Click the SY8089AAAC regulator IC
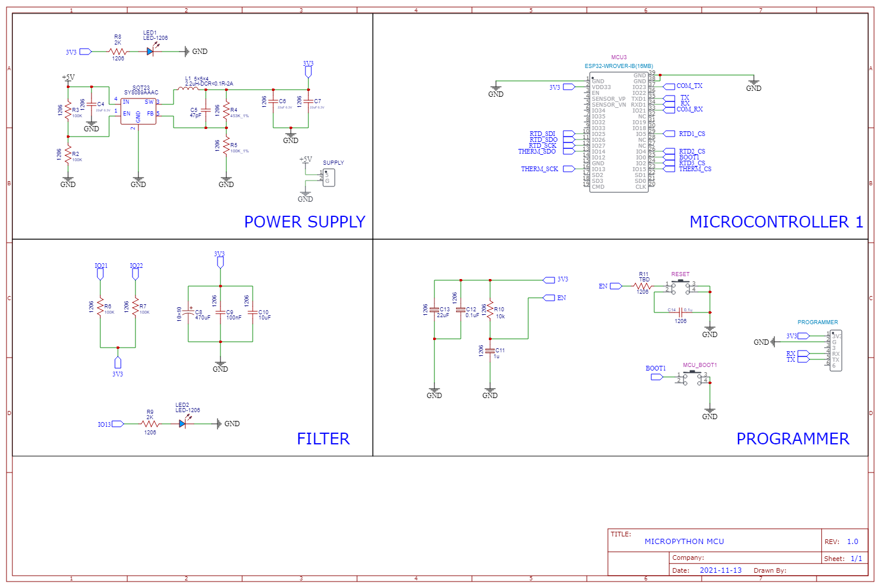Image resolution: width=881 pixels, height=588 pixels. tap(138, 111)
